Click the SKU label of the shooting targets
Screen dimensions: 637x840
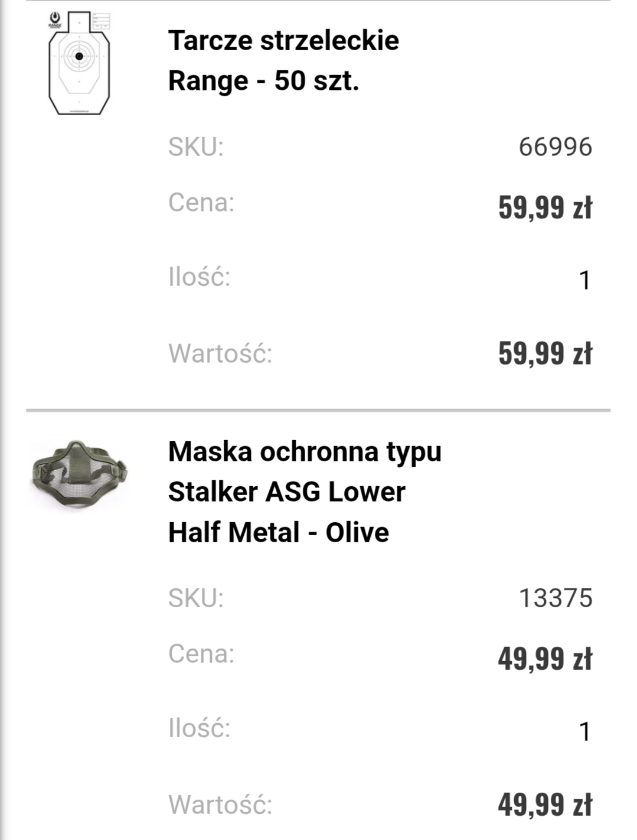(x=196, y=147)
